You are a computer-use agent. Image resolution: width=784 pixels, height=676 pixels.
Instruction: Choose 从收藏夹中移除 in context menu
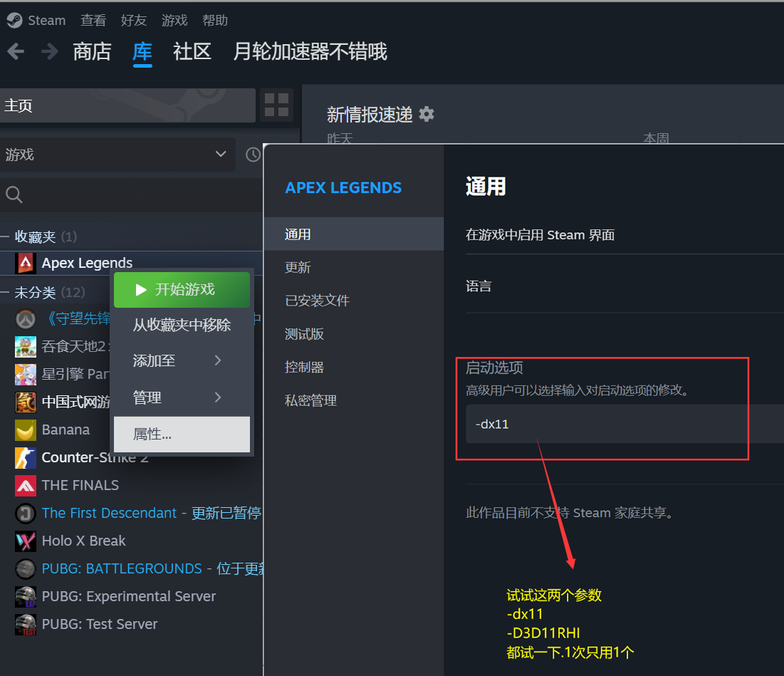(182, 325)
